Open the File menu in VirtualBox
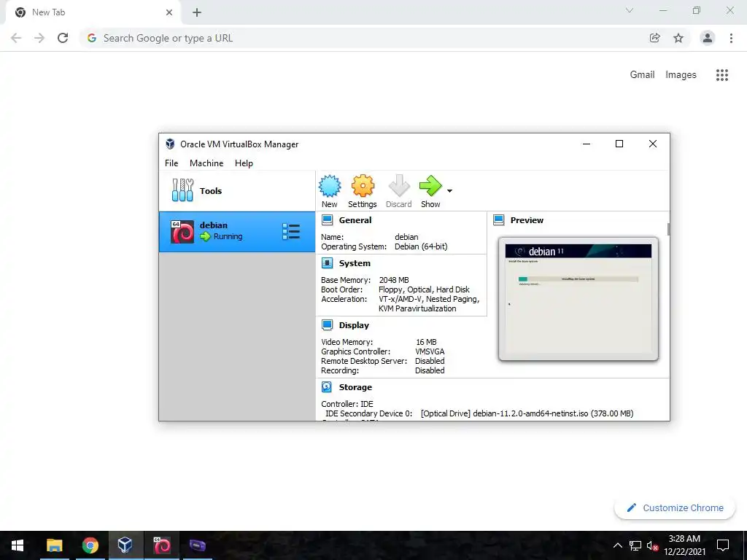Screen dimensions: 747x560 [171, 163]
